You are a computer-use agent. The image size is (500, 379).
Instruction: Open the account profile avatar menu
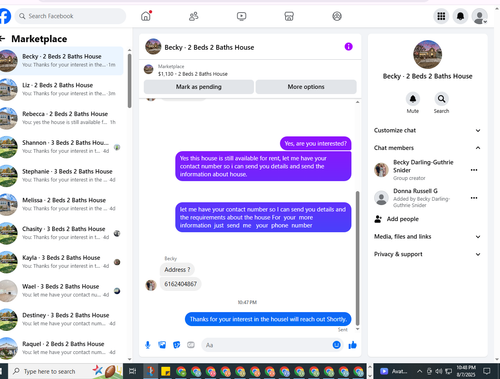pos(480,16)
